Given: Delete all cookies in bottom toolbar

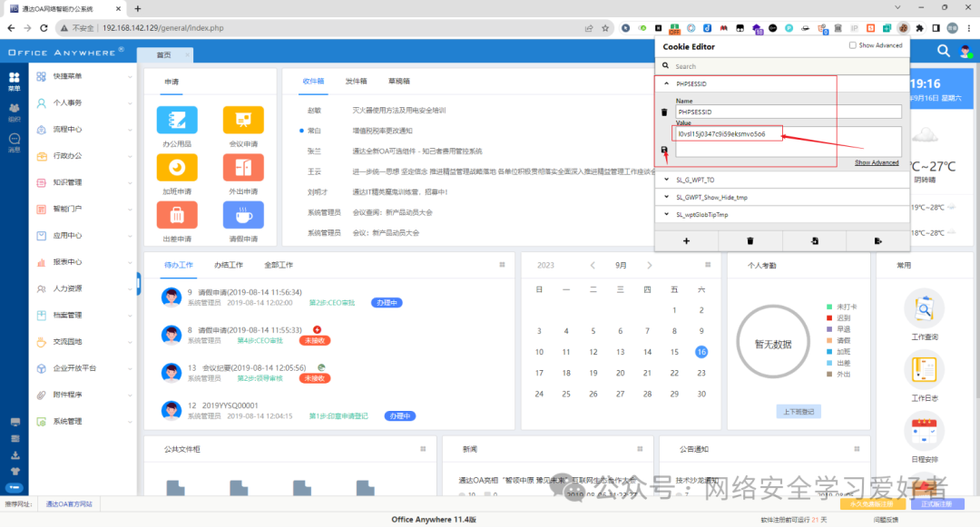Looking at the screenshot, I should (x=750, y=241).
